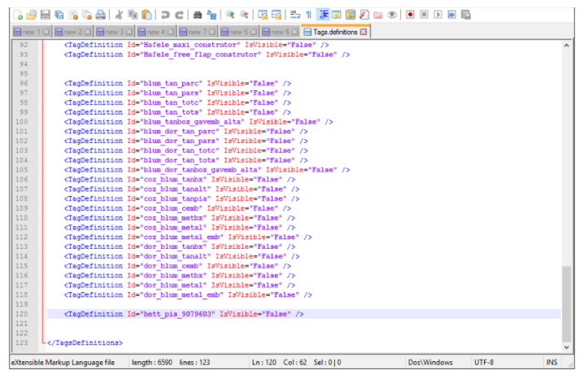
Task: Open Folder as Workspace panel
Action: tap(378, 15)
